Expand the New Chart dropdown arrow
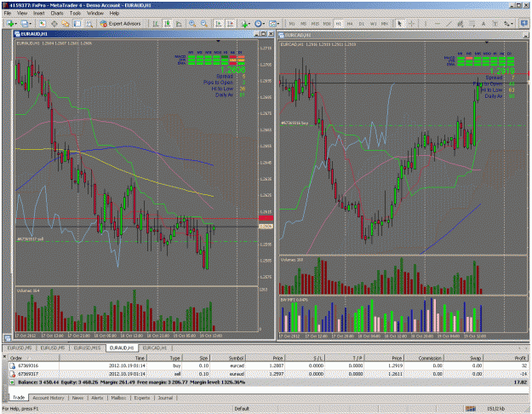Screen dimensions: 532x414 pos(15,24)
